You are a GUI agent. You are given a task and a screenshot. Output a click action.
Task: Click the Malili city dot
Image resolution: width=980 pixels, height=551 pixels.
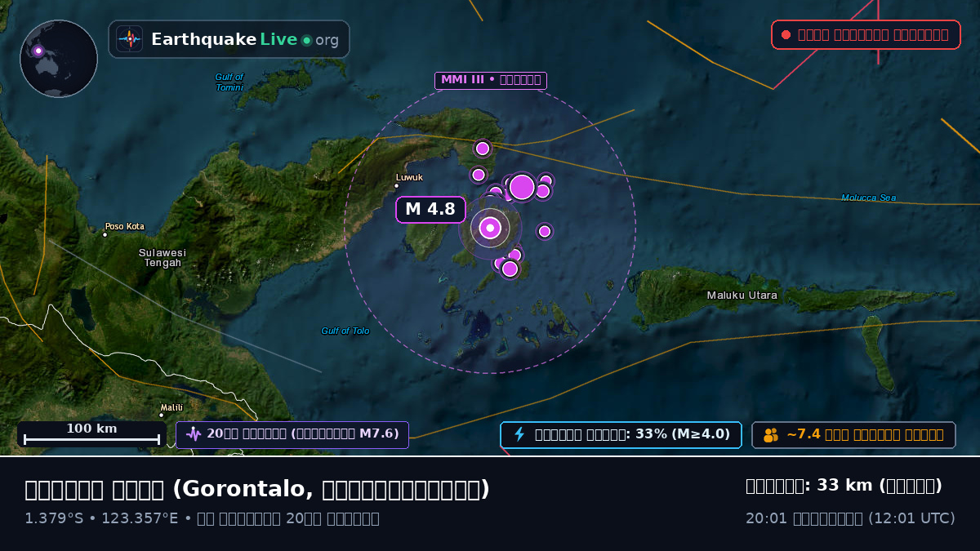(161, 415)
